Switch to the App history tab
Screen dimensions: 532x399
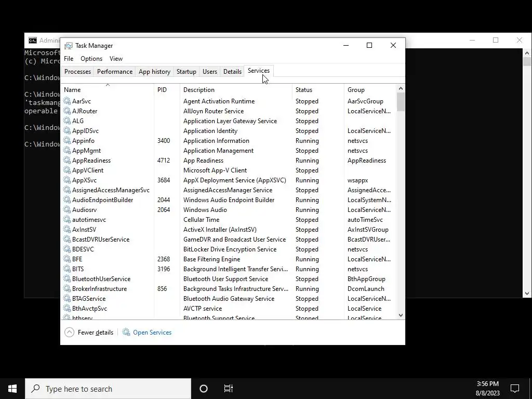point(154,72)
